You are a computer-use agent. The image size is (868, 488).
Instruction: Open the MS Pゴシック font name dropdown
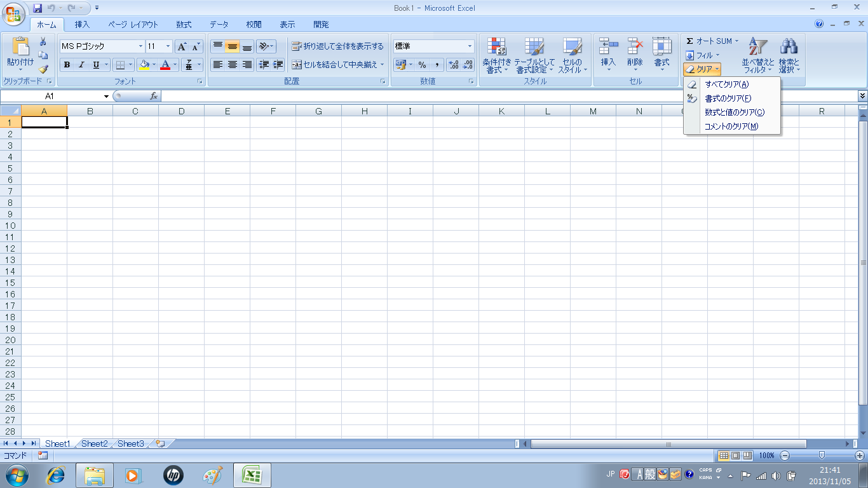click(x=140, y=46)
